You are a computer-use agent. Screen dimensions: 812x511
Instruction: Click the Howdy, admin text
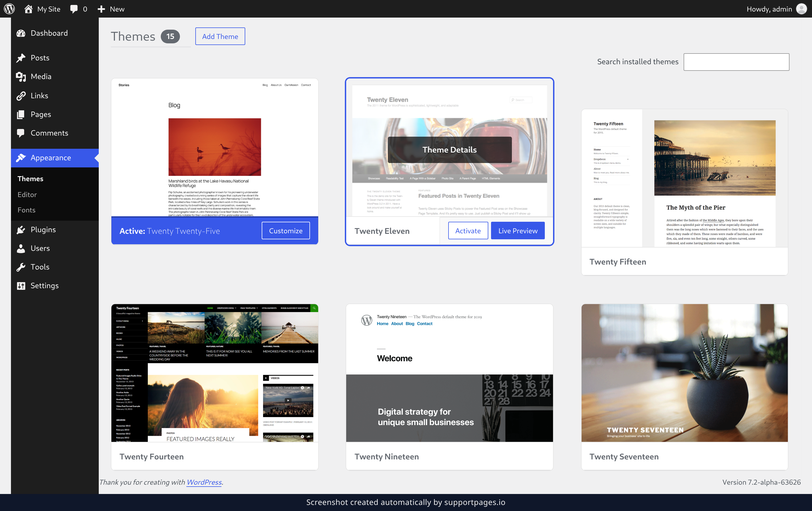pos(769,9)
